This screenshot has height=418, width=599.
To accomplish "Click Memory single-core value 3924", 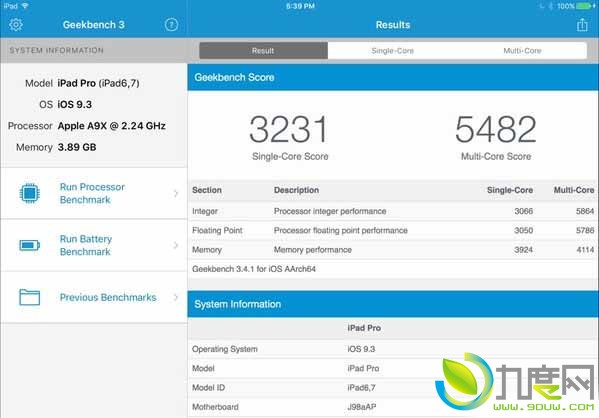I will coord(523,250).
